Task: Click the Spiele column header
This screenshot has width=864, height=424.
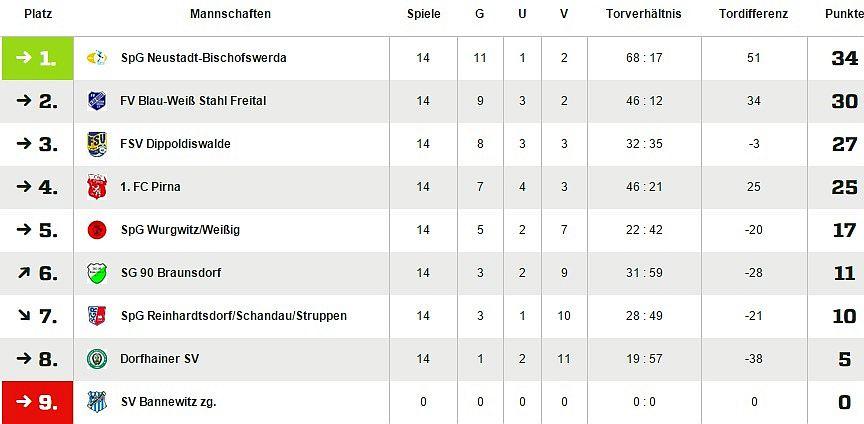Action: point(423,14)
